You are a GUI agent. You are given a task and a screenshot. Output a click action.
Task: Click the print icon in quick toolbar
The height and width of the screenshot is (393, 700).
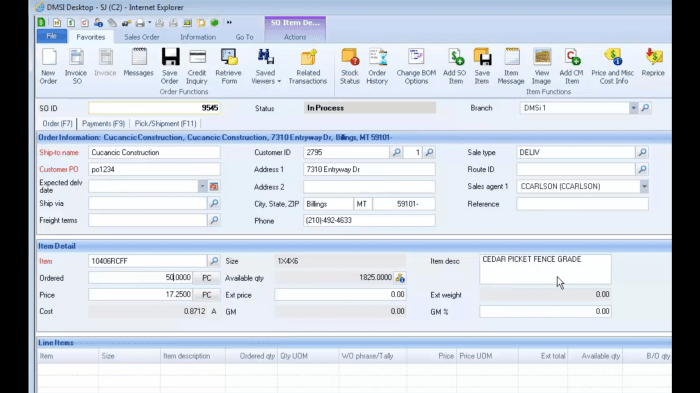point(140,22)
